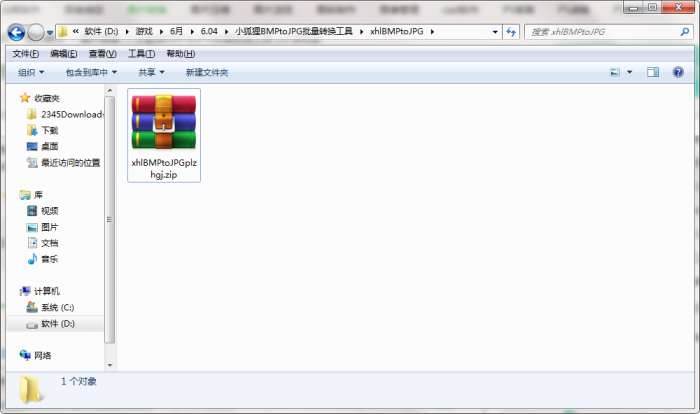
Task: Click the blue help question icon
Action: (x=678, y=72)
